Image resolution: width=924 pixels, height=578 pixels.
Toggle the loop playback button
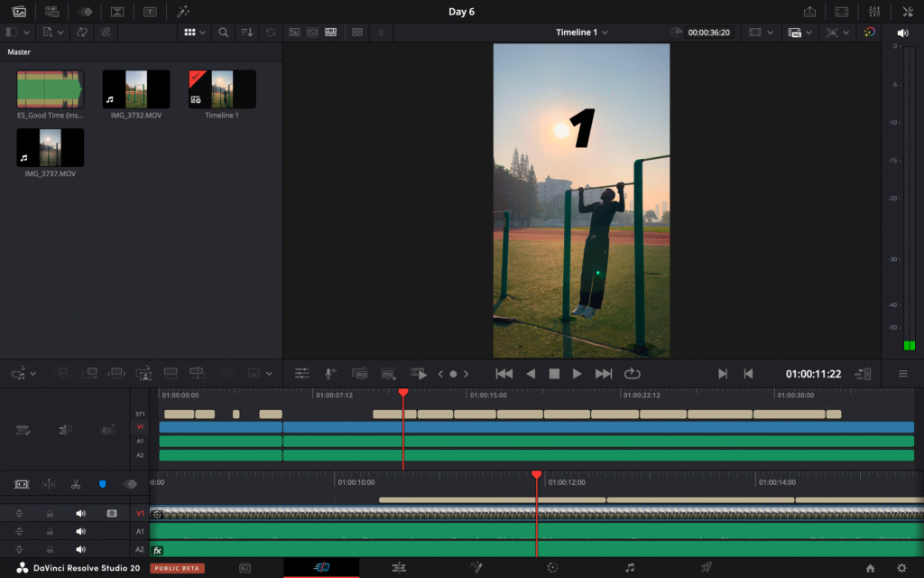pos(632,373)
